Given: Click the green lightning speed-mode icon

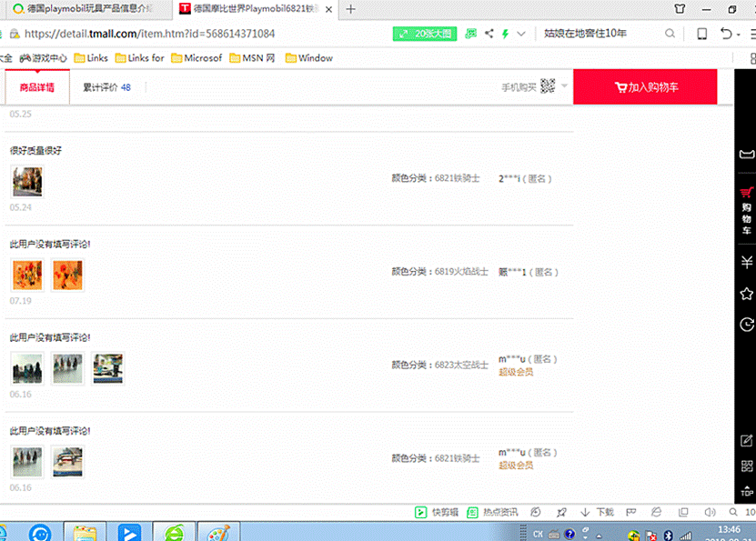Looking at the screenshot, I should point(505,34).
